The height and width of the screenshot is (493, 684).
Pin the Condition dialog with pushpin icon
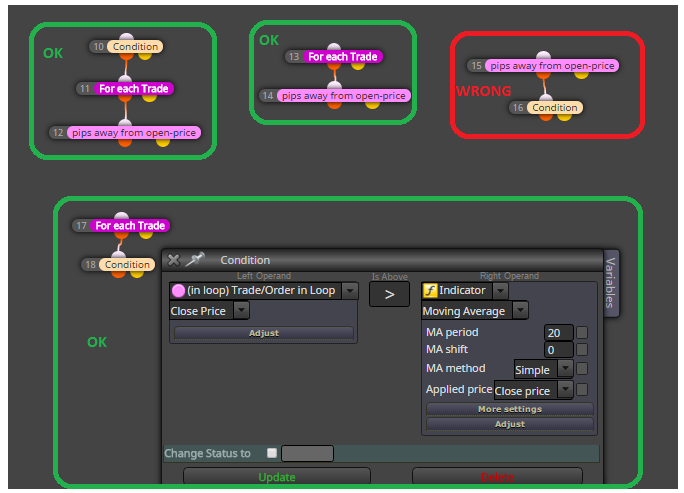(x=195, y=259)
